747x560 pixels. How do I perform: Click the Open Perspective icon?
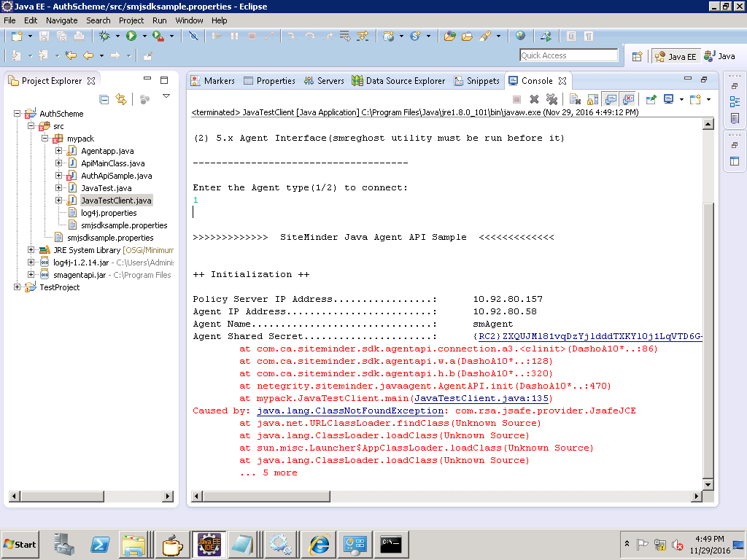[x=637, y=57]
